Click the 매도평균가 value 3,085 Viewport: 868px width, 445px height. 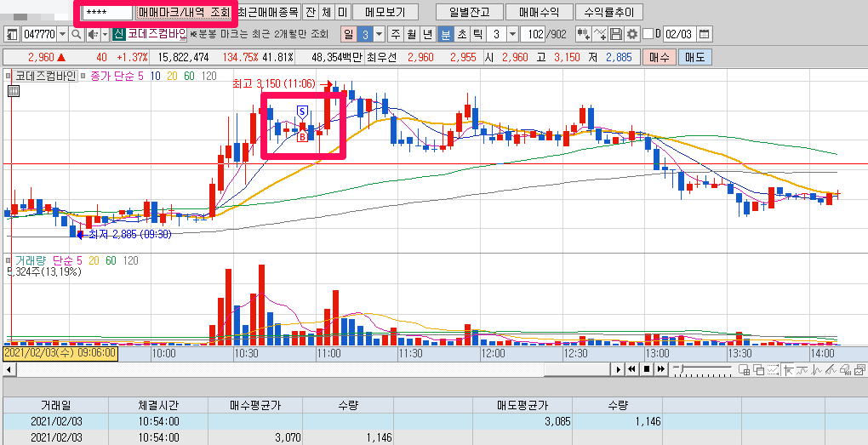coord(557,421)
